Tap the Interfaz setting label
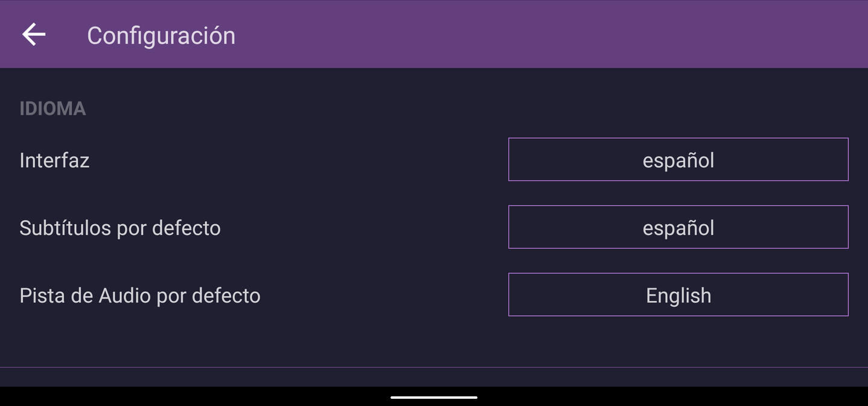Screen dimensions: 868x406 [x=54, y=160]
